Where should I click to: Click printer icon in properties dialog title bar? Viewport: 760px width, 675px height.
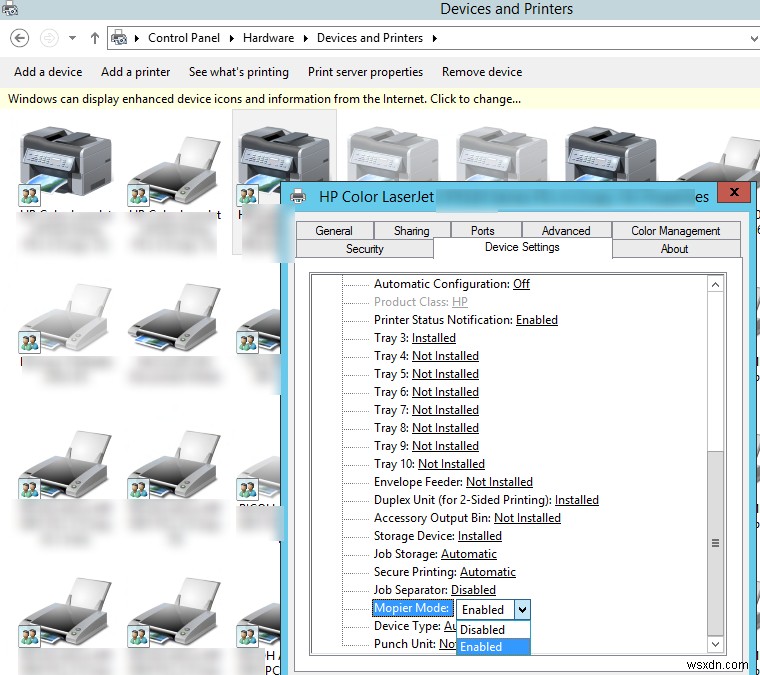coord(298,196)
